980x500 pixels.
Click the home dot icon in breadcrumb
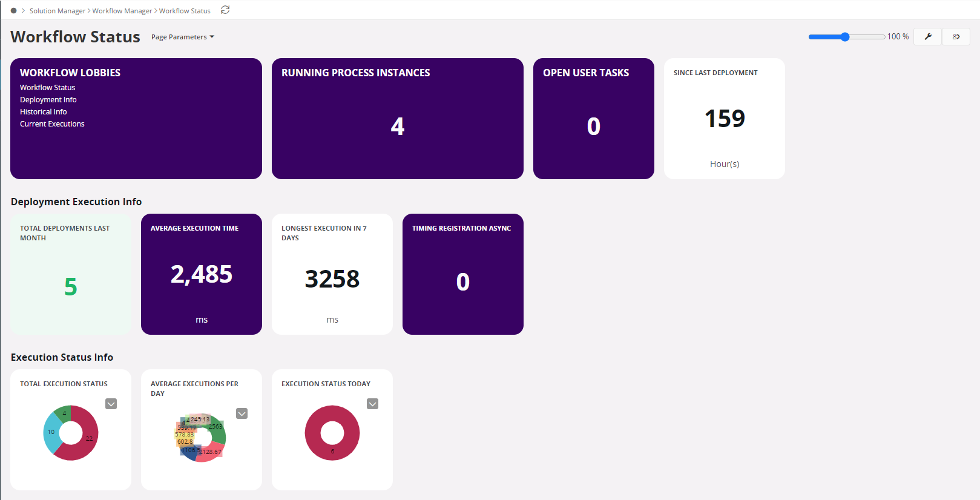[13, 10]
